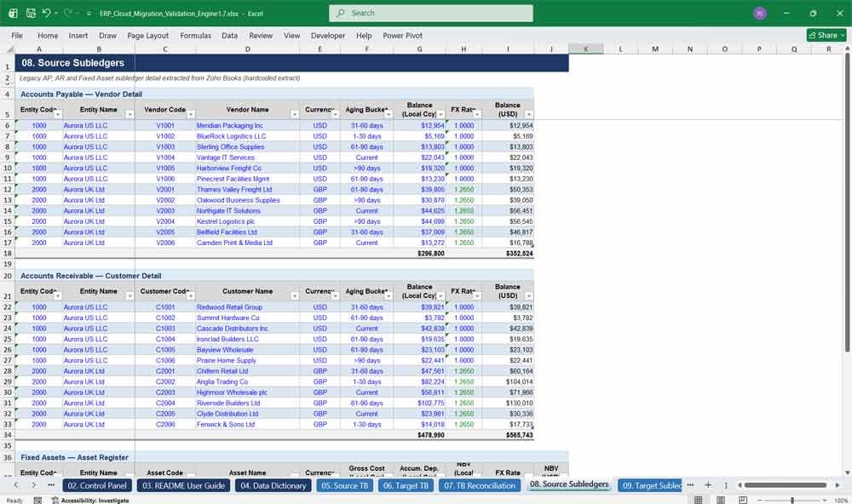This screenshot has width=852, height=504.
Task: Open the Page Layout tab
Action: tap(147, 35)
